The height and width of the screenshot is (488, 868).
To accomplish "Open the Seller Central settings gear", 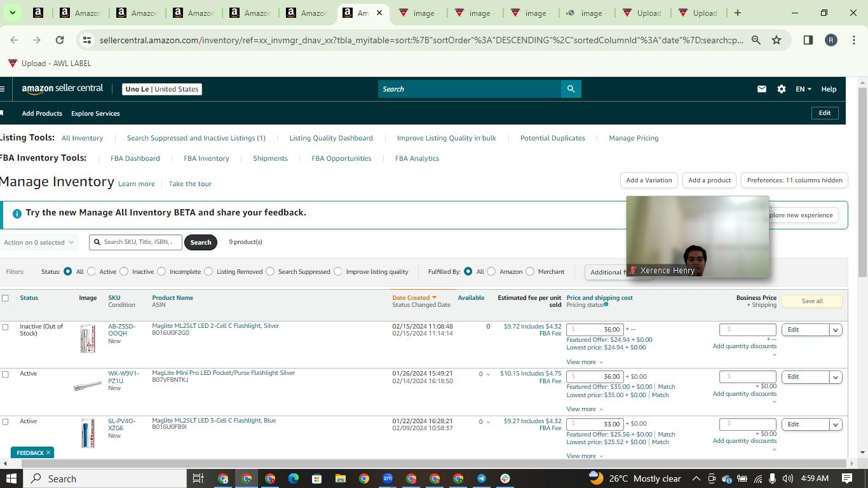I will click(x=782, y=89).
